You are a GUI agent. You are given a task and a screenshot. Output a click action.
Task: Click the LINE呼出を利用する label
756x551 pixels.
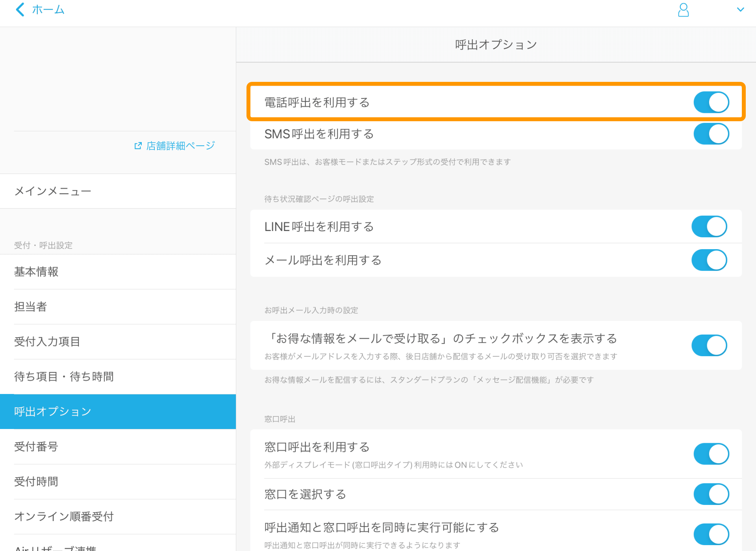click(x=319, y=227)
